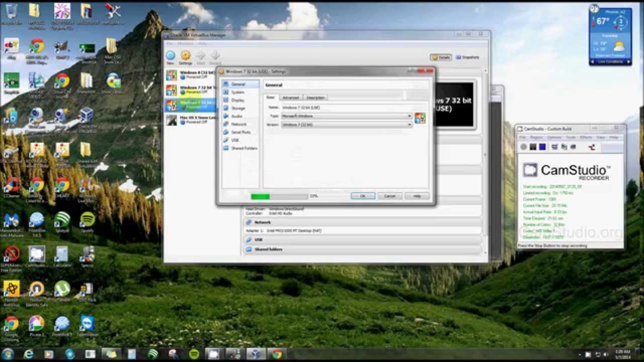Select the highlighted Windows 7 32 bit (USE) machine
The image size is (644, 362).
click(x=191, y=105)
